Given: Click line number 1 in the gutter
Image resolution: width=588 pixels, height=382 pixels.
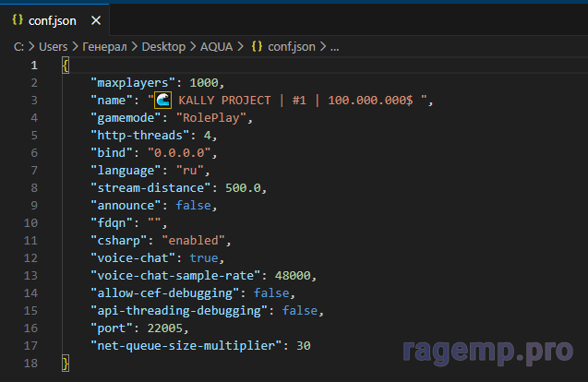Looking at the screenshot, I should pos(34,66).
